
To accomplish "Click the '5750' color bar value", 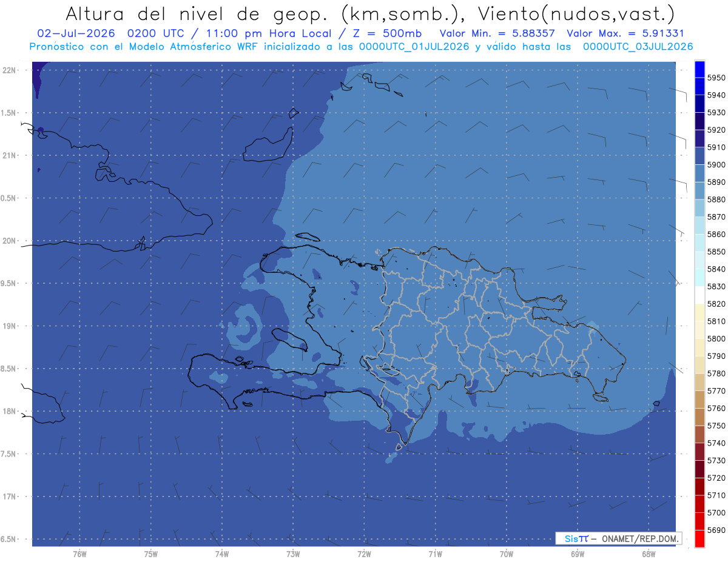I will (716, 426).
